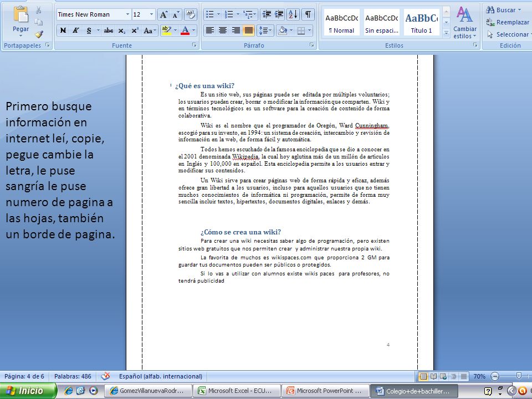Switch to Full Screen Reading view icon
The width and height of the screenshot is (532, 399).
(x=433, y=376)
